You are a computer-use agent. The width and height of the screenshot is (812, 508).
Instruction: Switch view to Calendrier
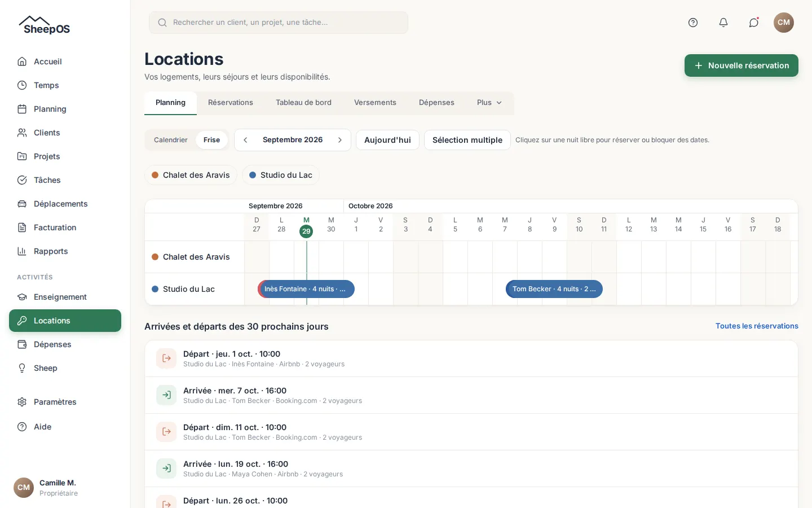coord(170,140)
